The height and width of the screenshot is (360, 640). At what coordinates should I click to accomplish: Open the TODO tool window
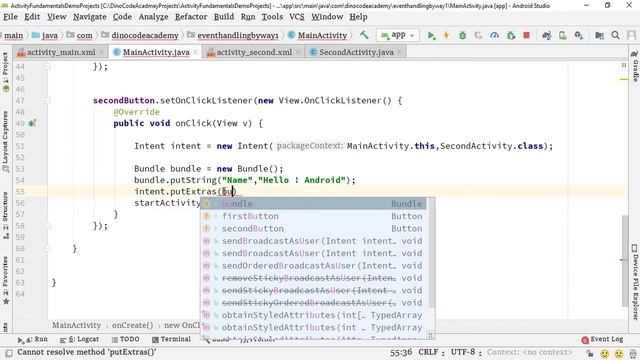click(x=126, y=339)
